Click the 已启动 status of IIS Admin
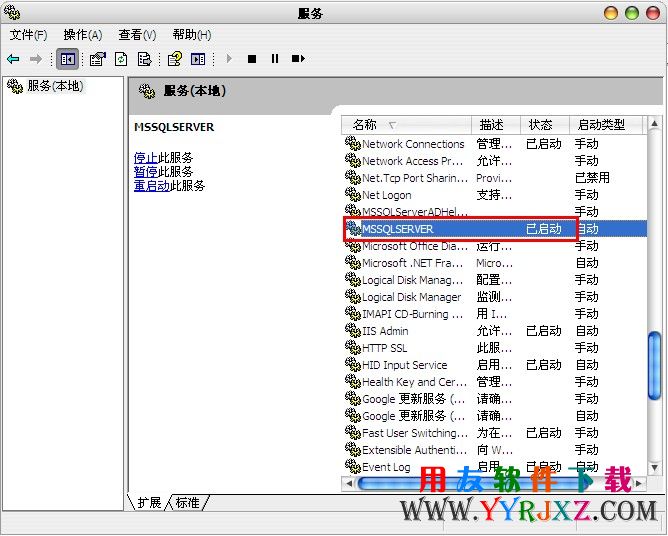668x536 pixels. 544,331
